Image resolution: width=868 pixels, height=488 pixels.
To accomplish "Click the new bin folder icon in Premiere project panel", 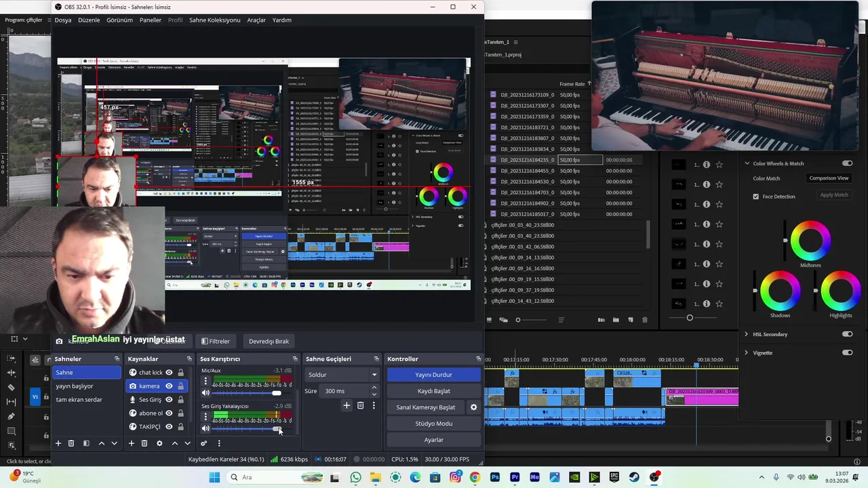I will coord(616,320).
